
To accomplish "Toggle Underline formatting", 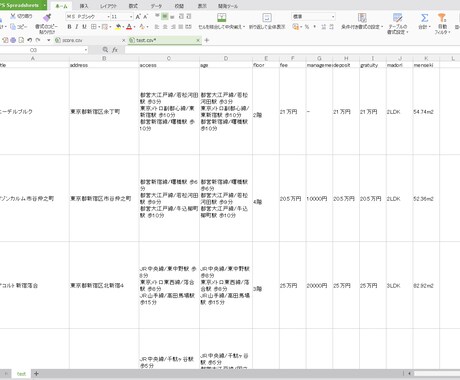I will click(84, 27).
